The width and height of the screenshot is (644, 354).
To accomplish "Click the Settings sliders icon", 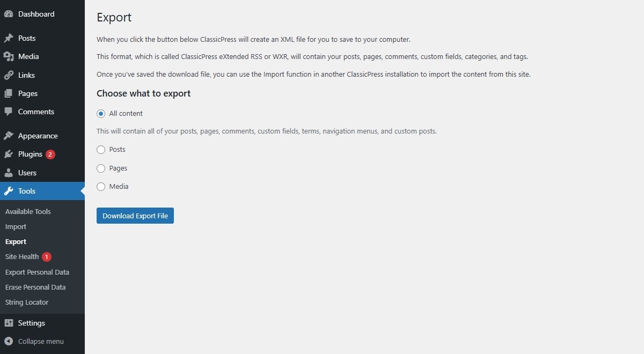I will point(9,323).
